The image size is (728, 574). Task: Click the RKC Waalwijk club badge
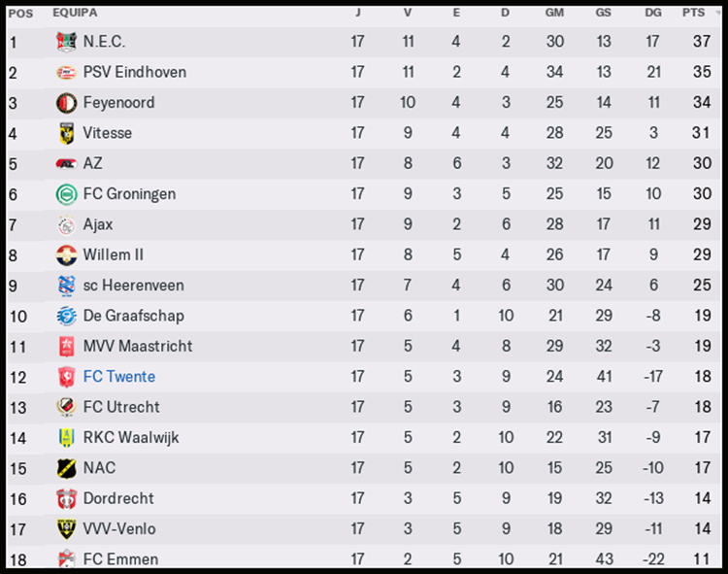66,437
